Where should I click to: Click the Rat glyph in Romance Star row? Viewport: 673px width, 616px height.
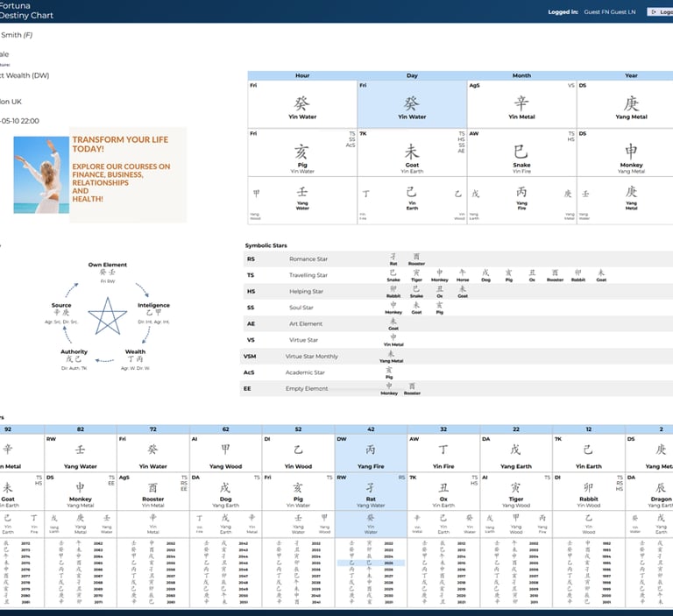393,257
